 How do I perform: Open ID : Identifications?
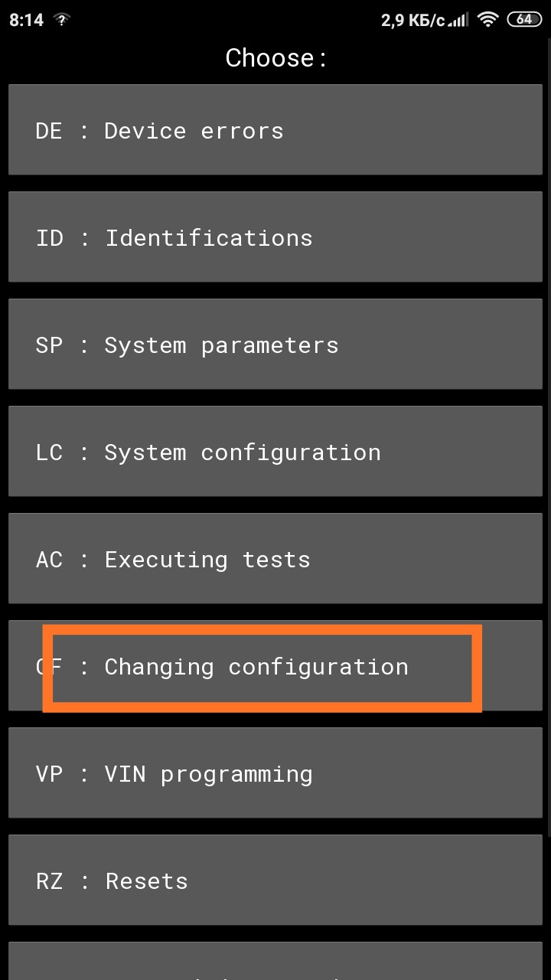275,237
